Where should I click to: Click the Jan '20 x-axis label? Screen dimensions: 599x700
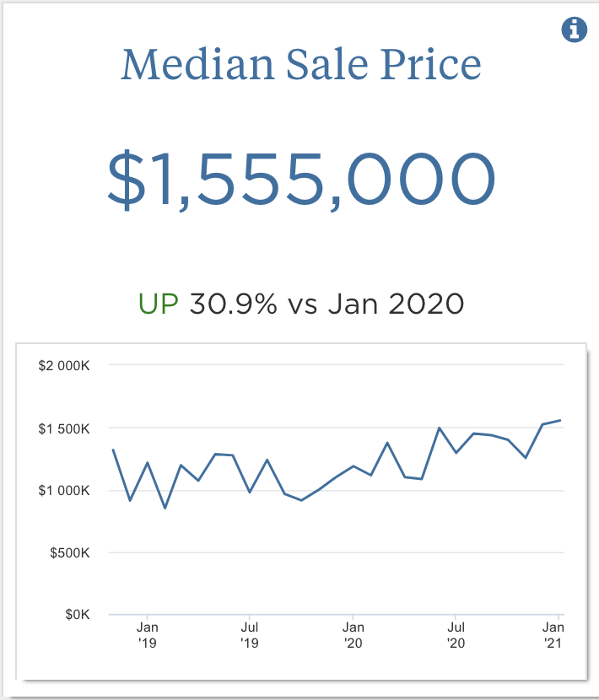[353, 634]
